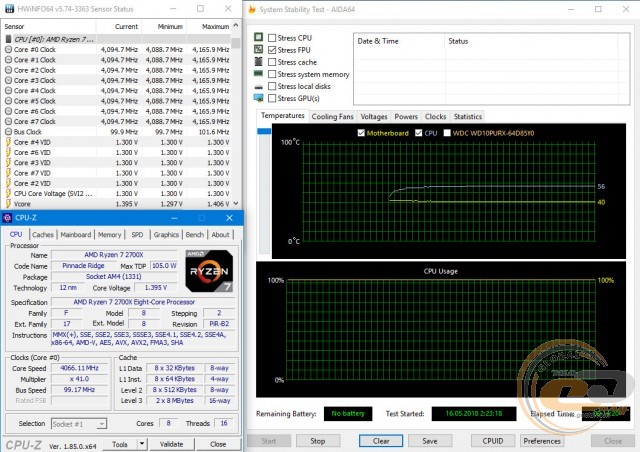Click the Vcore voltage bolt icon

(x=8, y=204)
